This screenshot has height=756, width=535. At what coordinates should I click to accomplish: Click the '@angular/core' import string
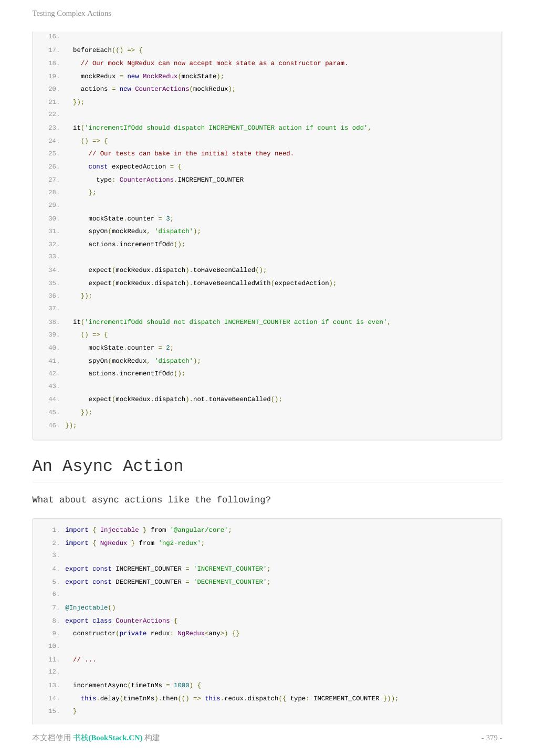click(201, 530)
